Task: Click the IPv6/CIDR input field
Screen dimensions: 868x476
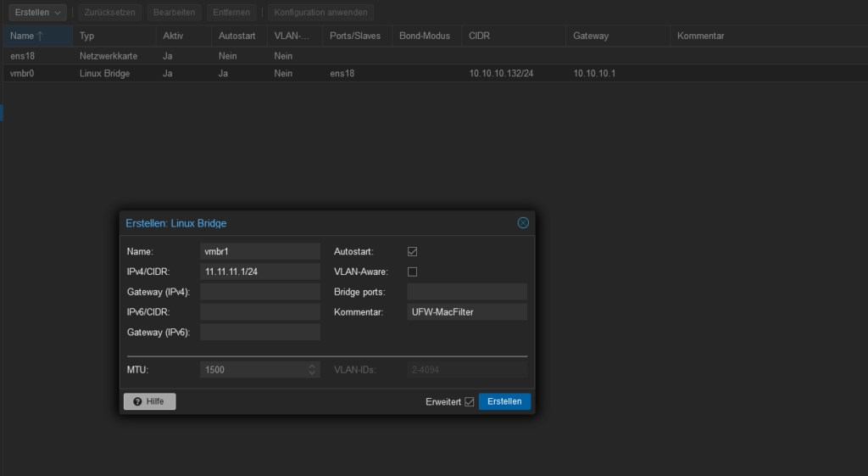Action: pos(259,312)
